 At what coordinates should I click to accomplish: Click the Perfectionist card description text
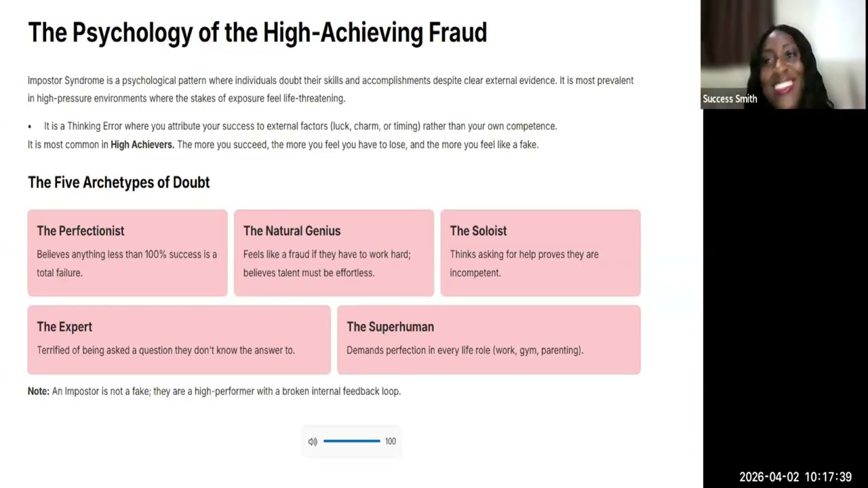tap(127, 263)
